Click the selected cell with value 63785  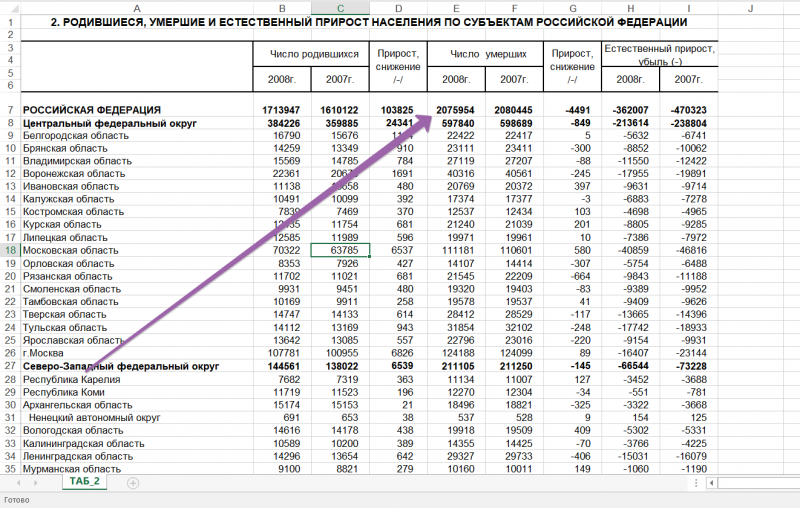click(x=340, y=250)
